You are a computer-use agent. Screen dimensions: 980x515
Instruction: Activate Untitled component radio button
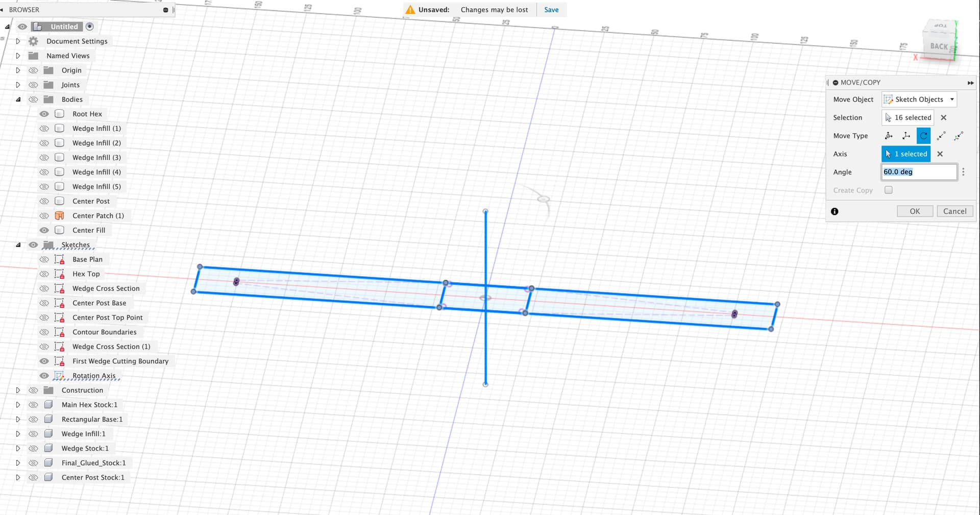click(x=90, y=27)
